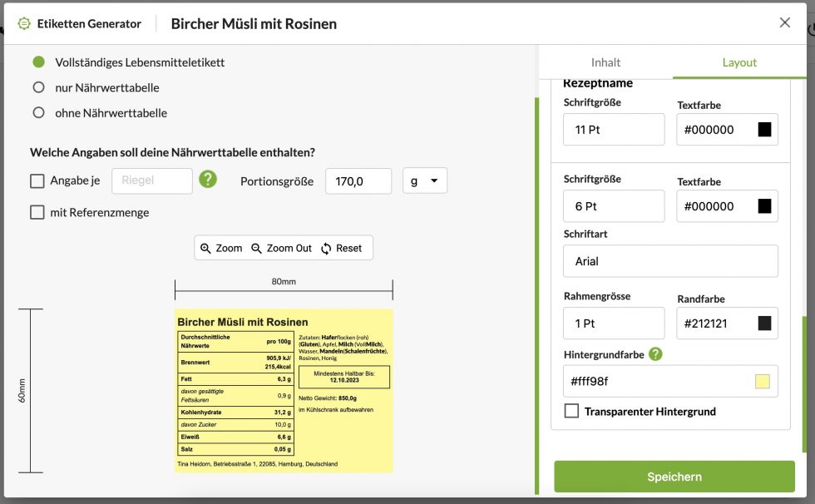Open the unit dropdown showing g

coord(424,180)
